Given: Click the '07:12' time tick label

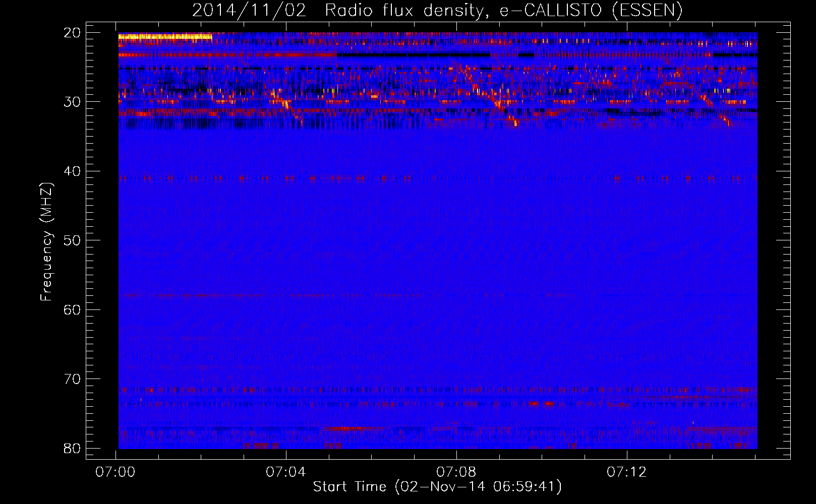Looking at the screenshot, I should [x=626, y=472].
